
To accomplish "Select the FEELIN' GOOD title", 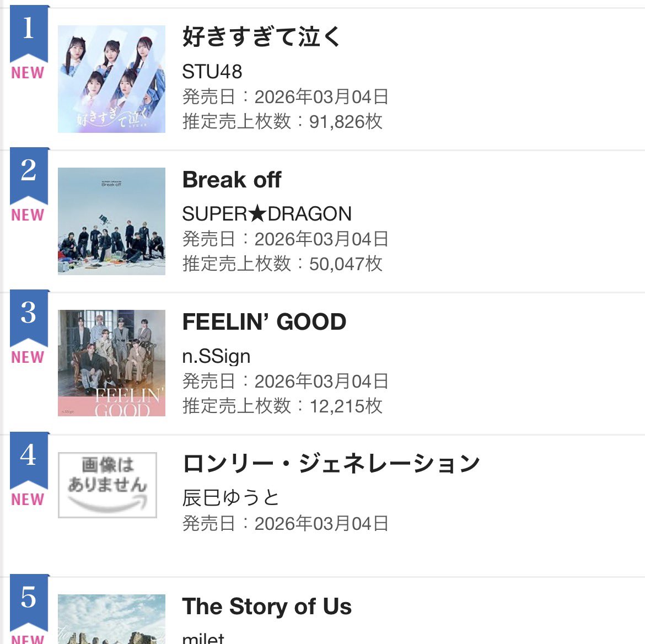I will [x=264, y=322].
